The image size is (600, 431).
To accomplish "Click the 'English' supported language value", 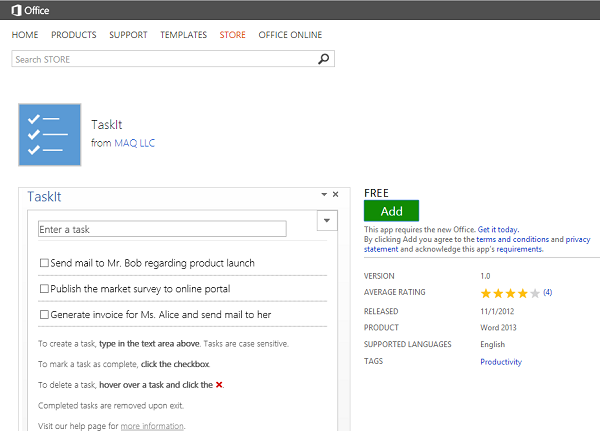I will pos(492,344).
